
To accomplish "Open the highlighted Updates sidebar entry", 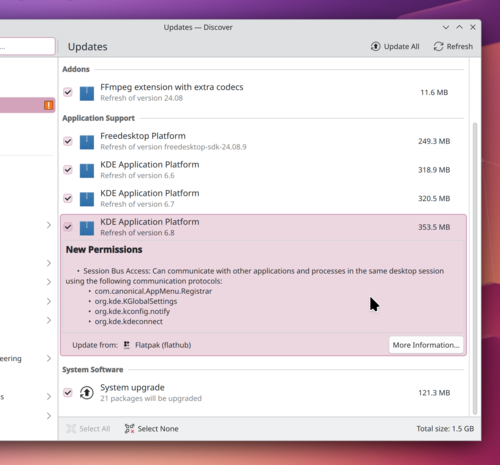I will click(27, 105).
